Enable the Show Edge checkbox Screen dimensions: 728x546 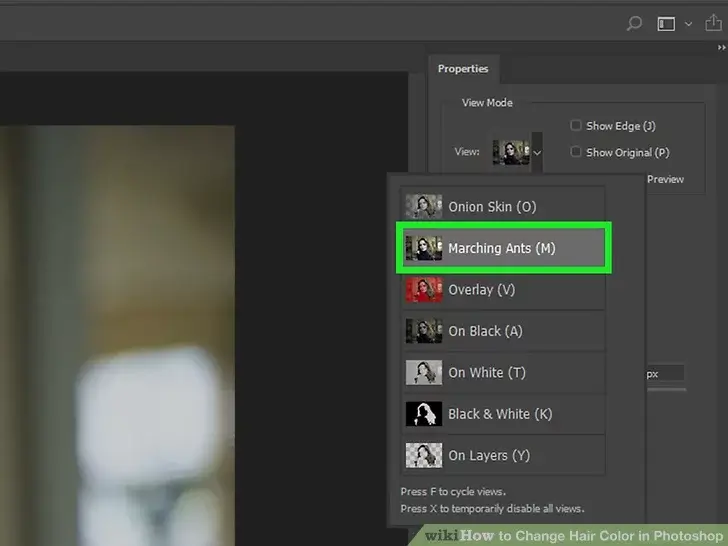576,126
